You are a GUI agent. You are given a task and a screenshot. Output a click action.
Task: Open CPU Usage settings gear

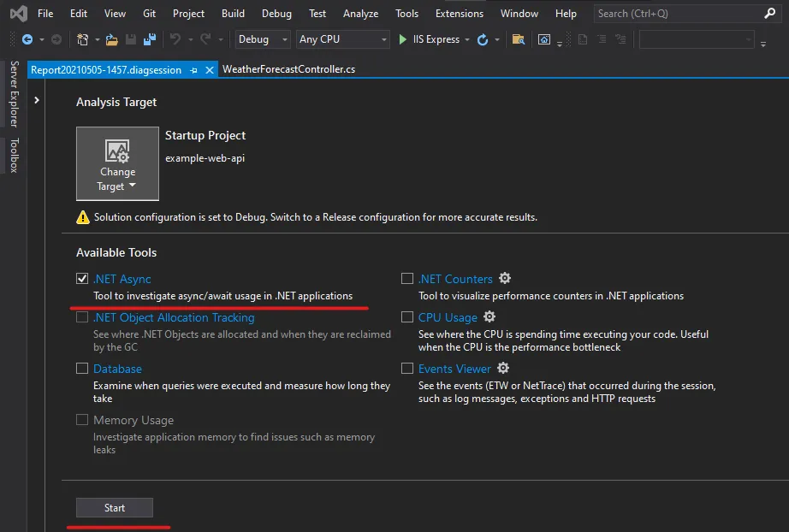489,316
